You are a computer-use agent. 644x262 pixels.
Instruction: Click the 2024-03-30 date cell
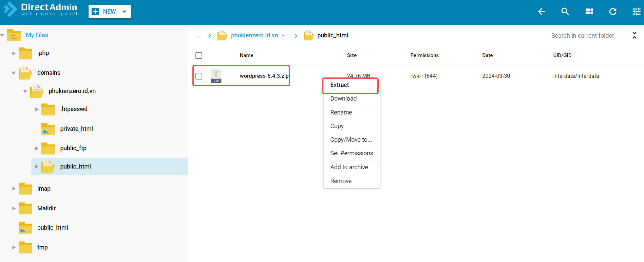point(496,76)
